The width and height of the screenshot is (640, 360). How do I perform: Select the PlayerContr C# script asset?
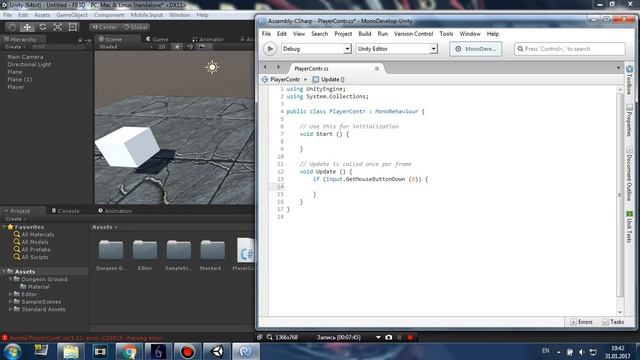click(245, 250)
